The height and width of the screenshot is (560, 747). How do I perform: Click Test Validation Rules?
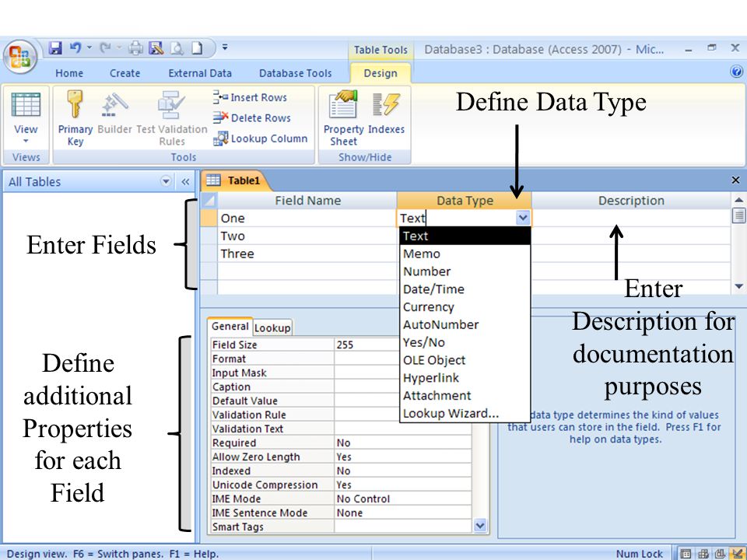point(172,118)
